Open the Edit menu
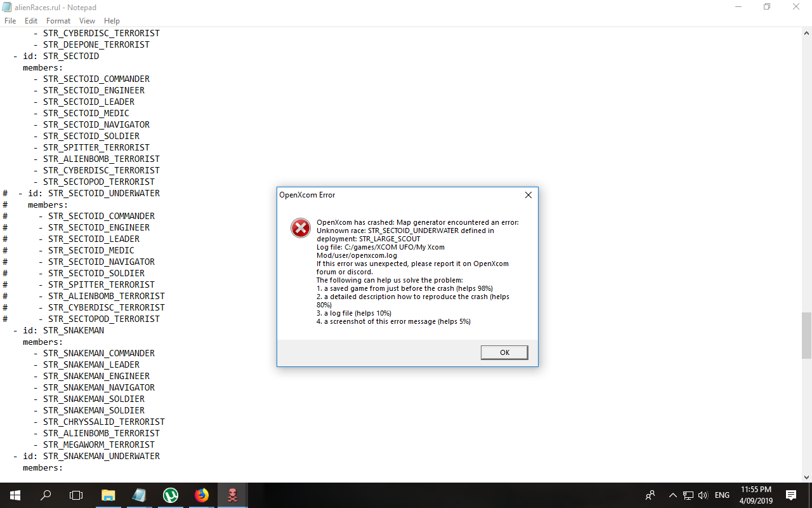This screenshot has height=508, width=812. (31, 21)
